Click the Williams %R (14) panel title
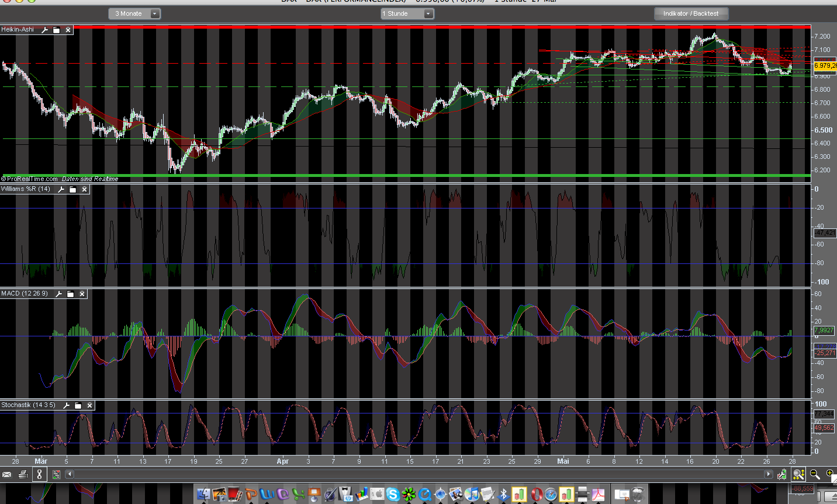Image resolution: width=837 pixels, height=504 pixels. [26, 189]
